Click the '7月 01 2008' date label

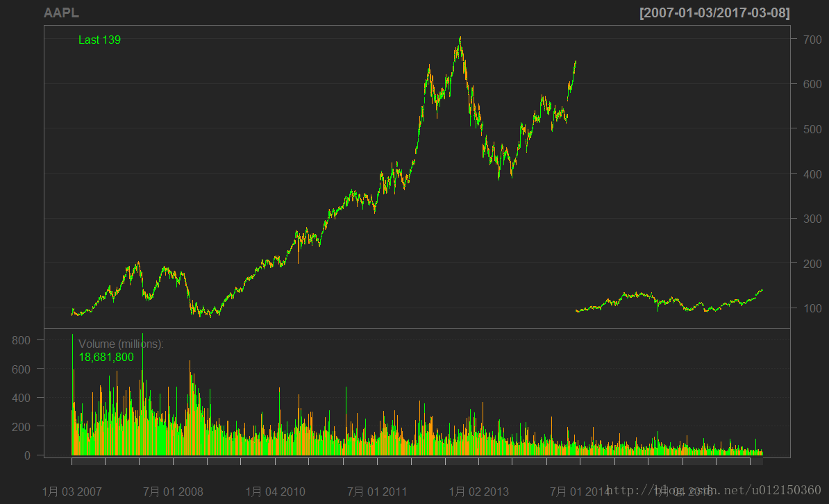coord(173,492)
